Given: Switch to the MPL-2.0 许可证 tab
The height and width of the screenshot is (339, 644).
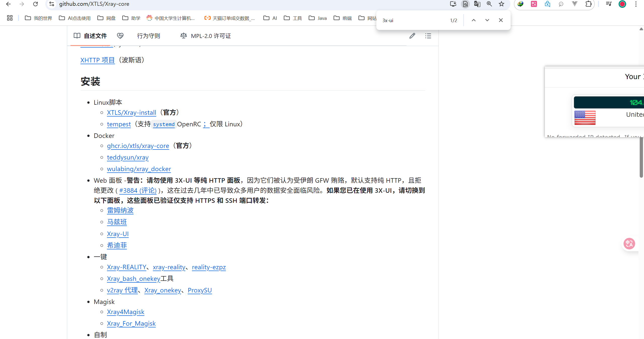Looking at the screenshot, I should 206,36.
